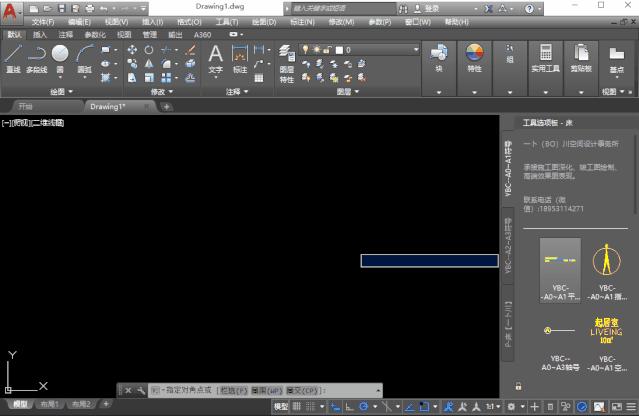Select the Line (直线) drawing tool
This screenshot has width=639, height=416.
click(x=13, y=57)
